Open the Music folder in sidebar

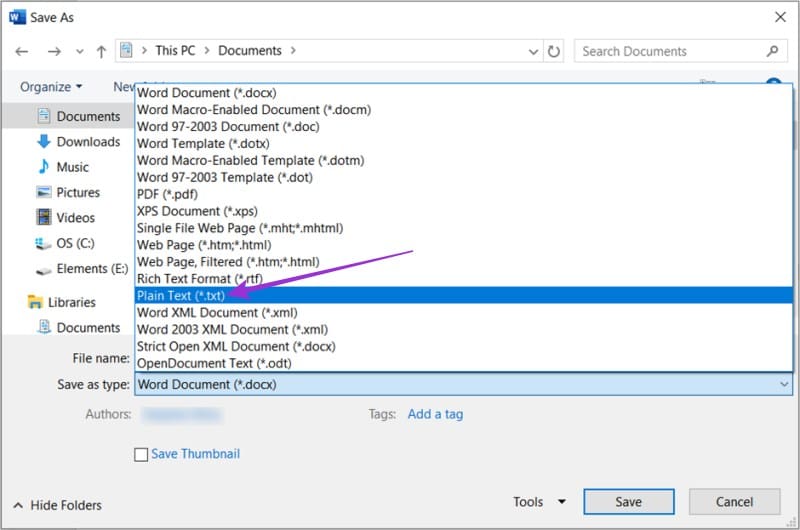pos(72,167)
